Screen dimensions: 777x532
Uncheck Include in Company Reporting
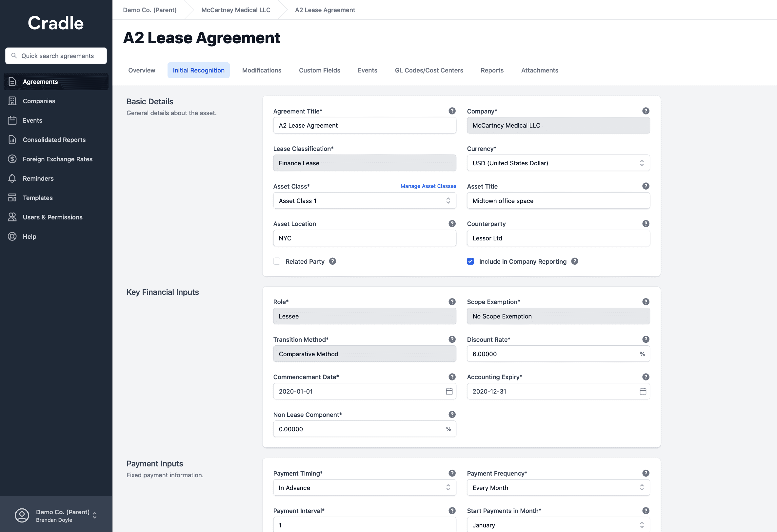click(x=470, y=261)
